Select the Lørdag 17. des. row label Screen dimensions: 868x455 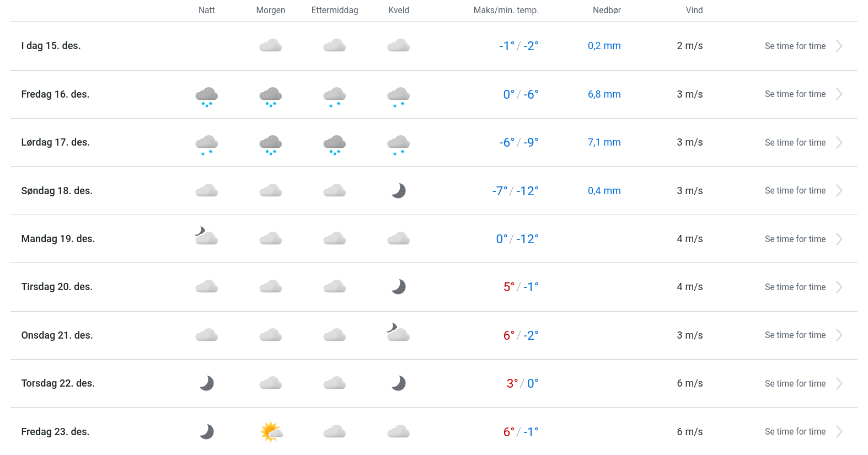tap(56, 142)
